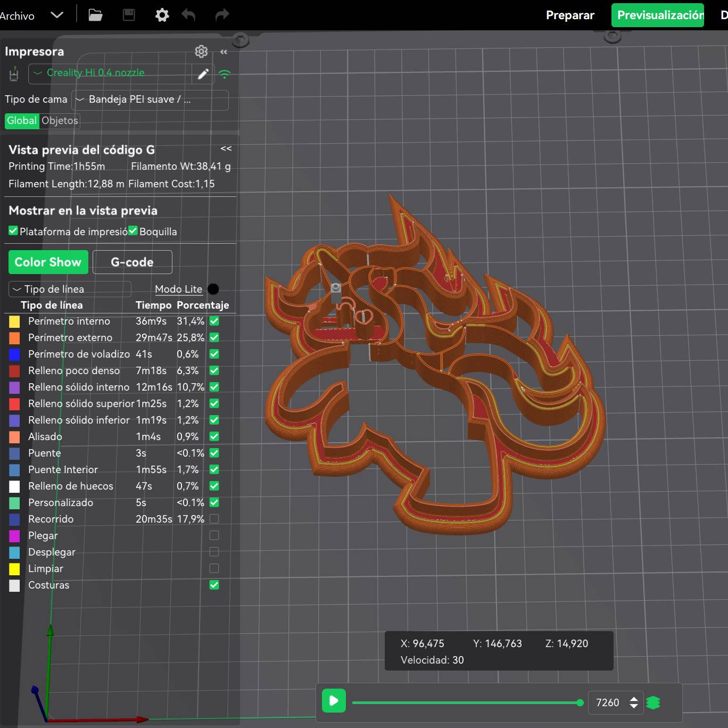728x728 pixels.
Task: Click the redo arrow icon
Action: (x=222, y=15)
